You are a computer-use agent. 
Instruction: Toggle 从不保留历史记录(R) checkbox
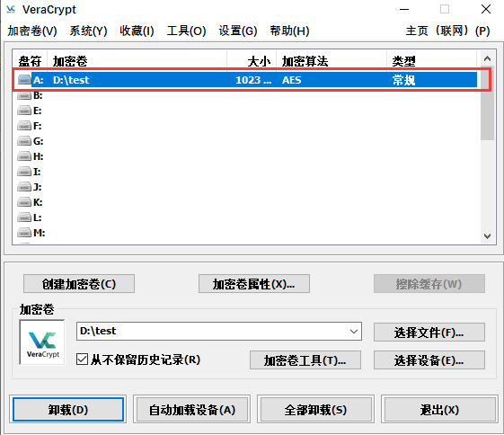[x=82, y=360]
